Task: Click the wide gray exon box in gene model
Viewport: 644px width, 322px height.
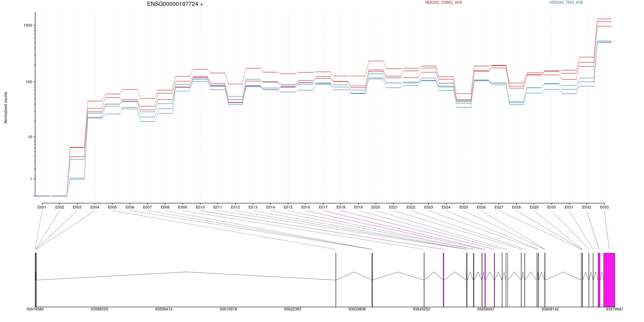Action: pyautogui.click(x=507, y=280)
